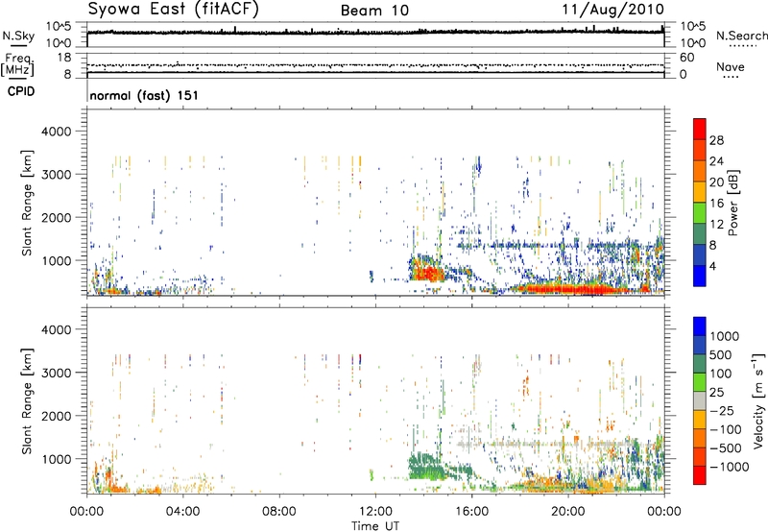Click the Power colorbar value 4
Screen dimensions: 768x532
[712, 266]
